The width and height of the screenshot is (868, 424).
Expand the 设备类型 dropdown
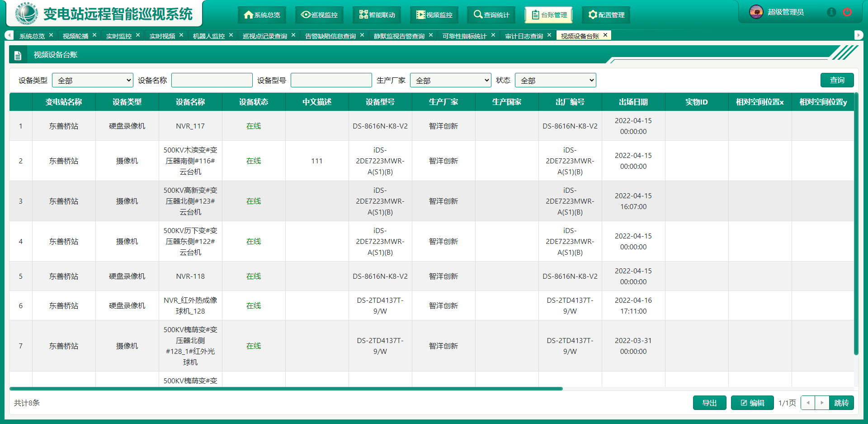pos(93,81)
